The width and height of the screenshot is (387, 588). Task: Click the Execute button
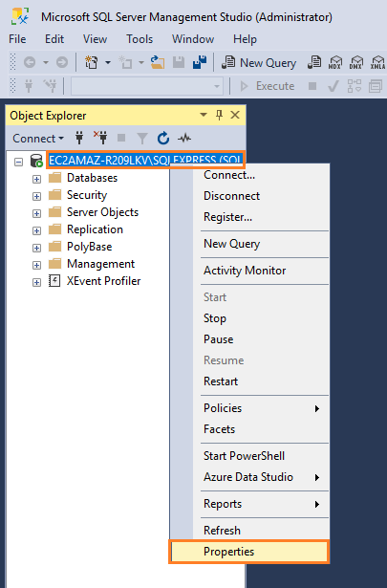[x=267, y=86]
